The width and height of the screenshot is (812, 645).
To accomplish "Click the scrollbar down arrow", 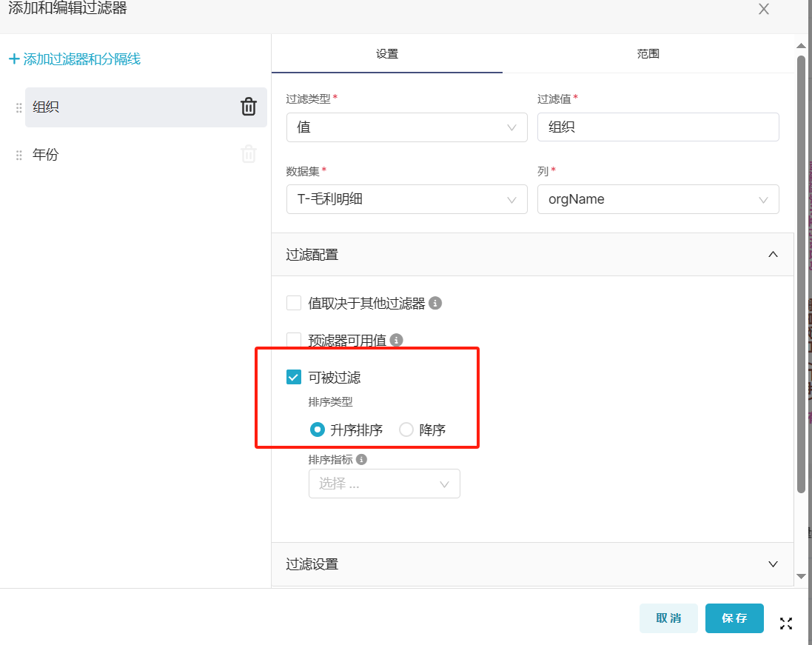I will coord(801,576).
